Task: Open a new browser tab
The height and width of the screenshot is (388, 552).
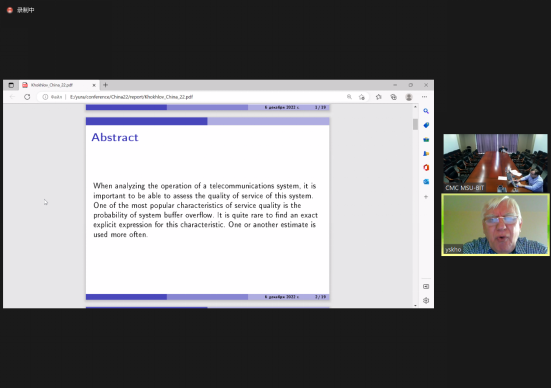Action: click(x=105, y=85)
